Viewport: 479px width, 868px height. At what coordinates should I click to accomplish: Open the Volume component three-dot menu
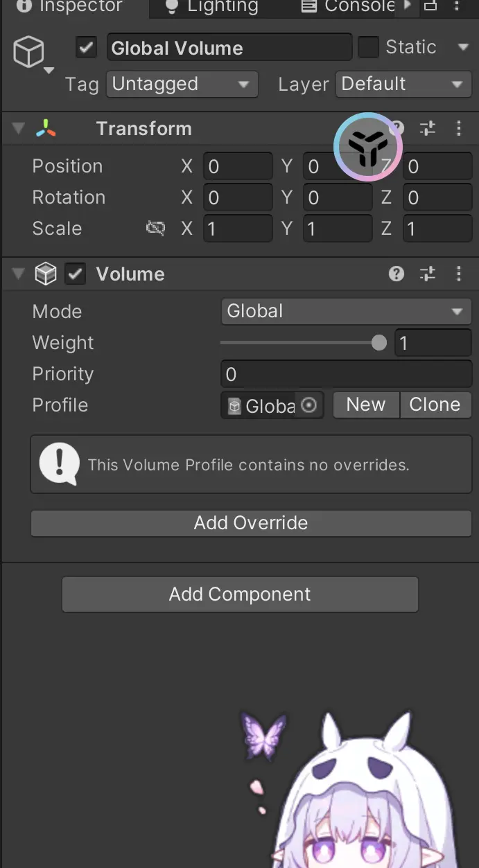click(x=458, y=274)
